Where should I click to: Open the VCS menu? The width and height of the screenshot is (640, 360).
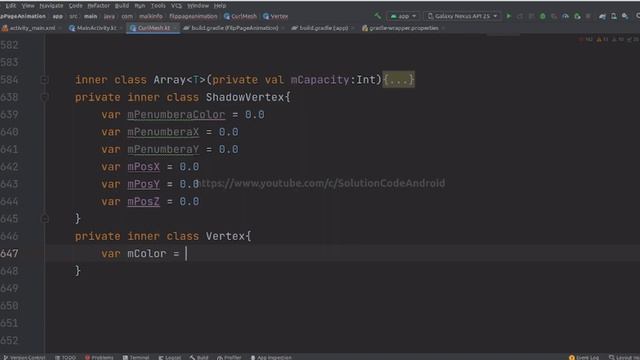click(x=176, y=6)
